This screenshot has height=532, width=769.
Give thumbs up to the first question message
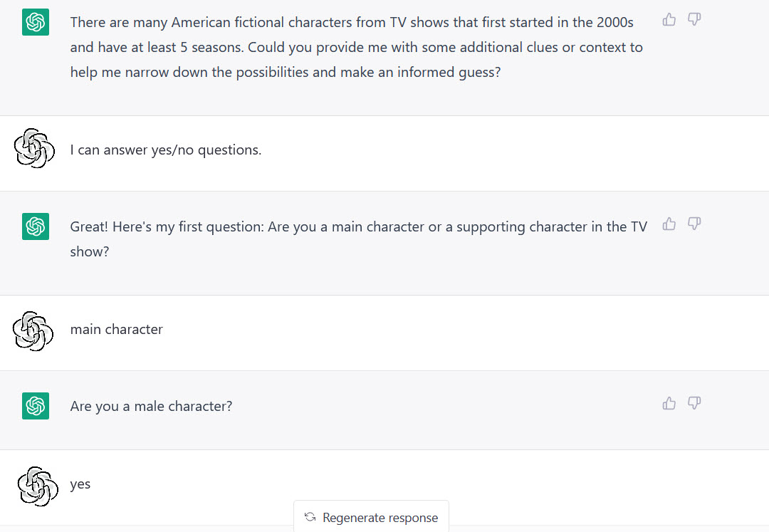pyautogui.click(x=669, y=224)
